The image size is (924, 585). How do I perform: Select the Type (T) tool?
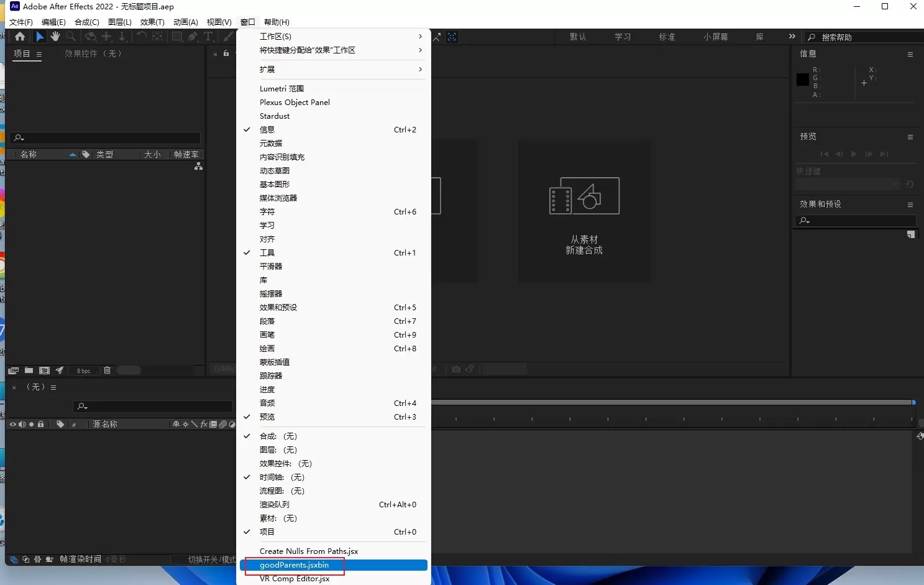tap(208, 37)
